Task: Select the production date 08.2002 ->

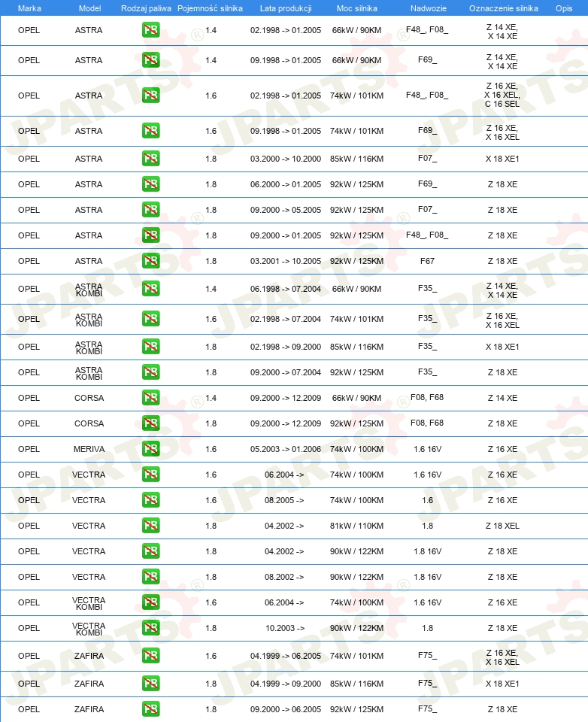Action: click(x=284, y=577)
